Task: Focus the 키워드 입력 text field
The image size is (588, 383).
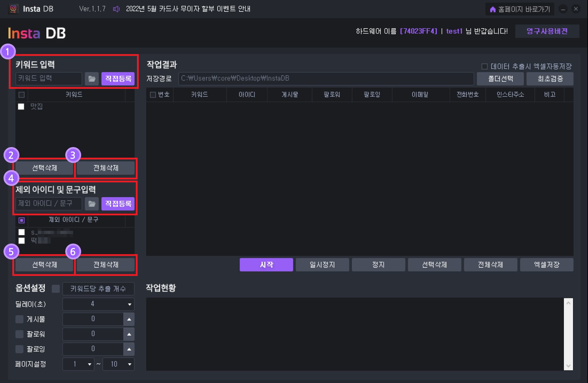Action: (49, 79)
